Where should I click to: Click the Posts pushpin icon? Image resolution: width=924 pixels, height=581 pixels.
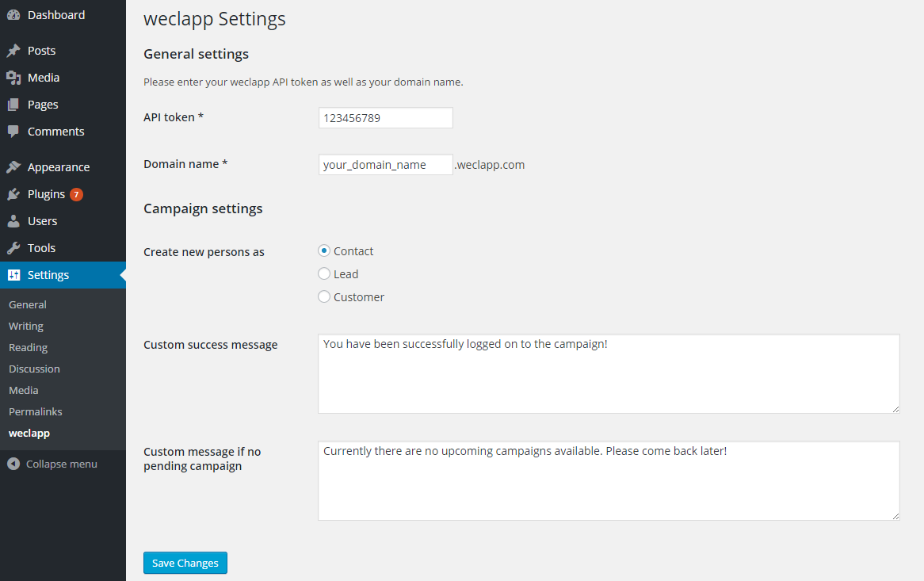(13, 51)
